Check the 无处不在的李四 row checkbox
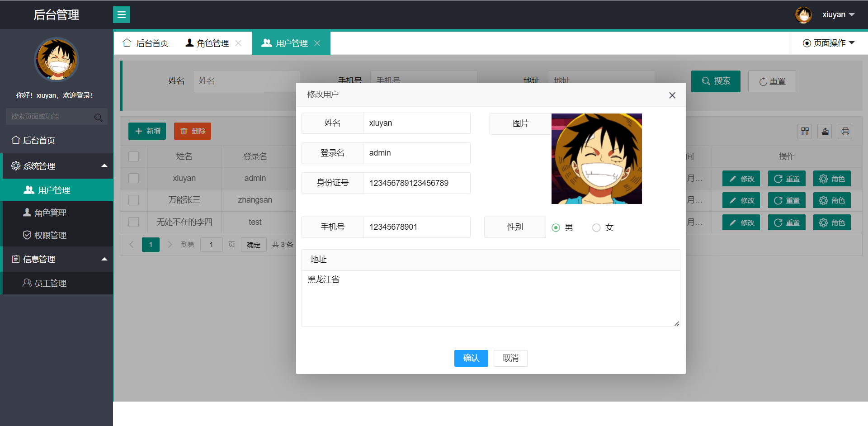Viewport: 868px width, 426px height. pos(134,222)
